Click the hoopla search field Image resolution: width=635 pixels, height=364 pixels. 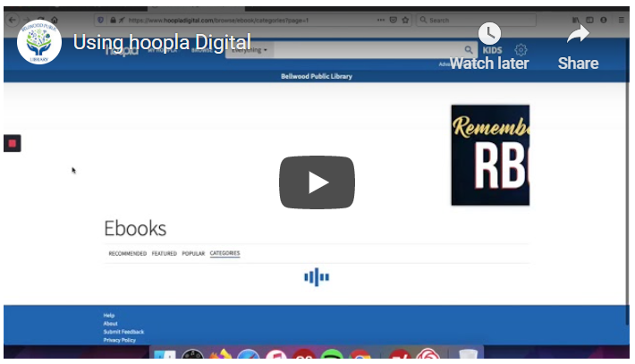[x=368, y=51]
